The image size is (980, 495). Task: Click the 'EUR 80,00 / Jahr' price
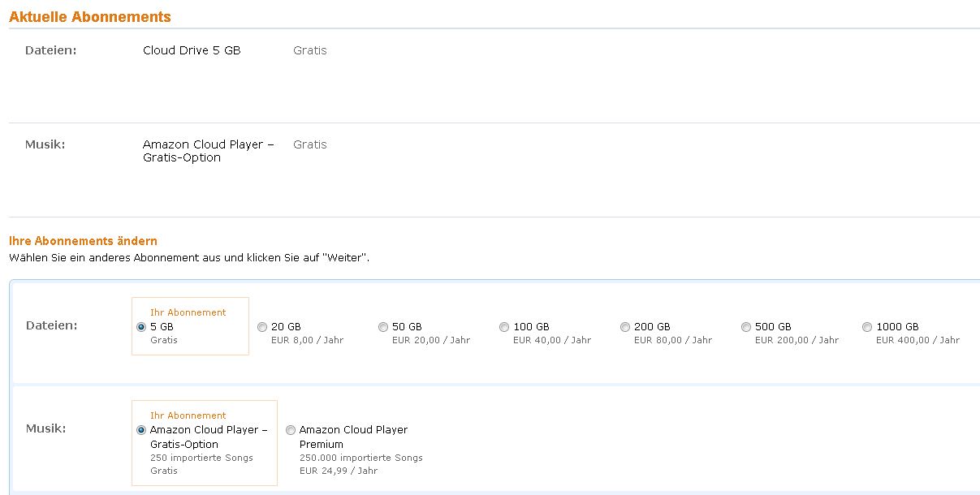coord(673,340)
